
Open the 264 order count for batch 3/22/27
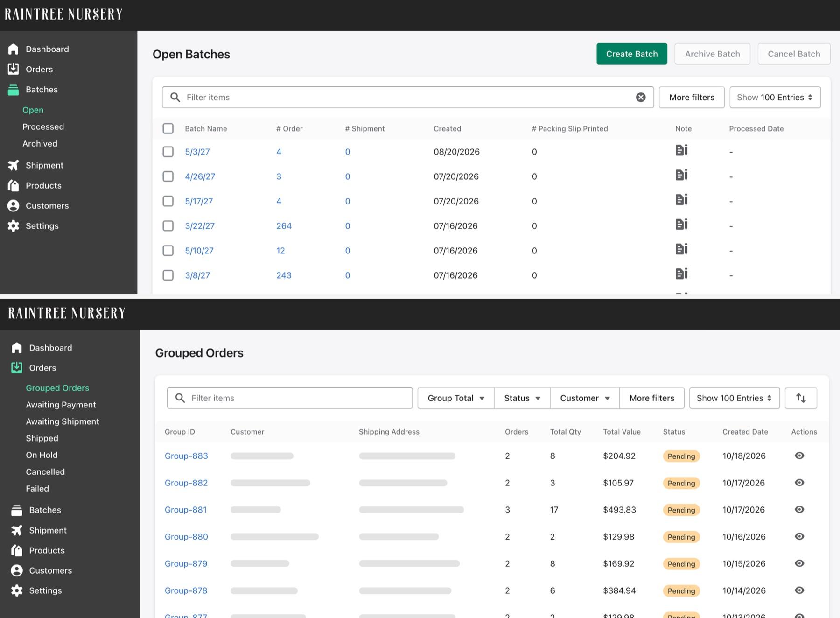pos(284,226)
